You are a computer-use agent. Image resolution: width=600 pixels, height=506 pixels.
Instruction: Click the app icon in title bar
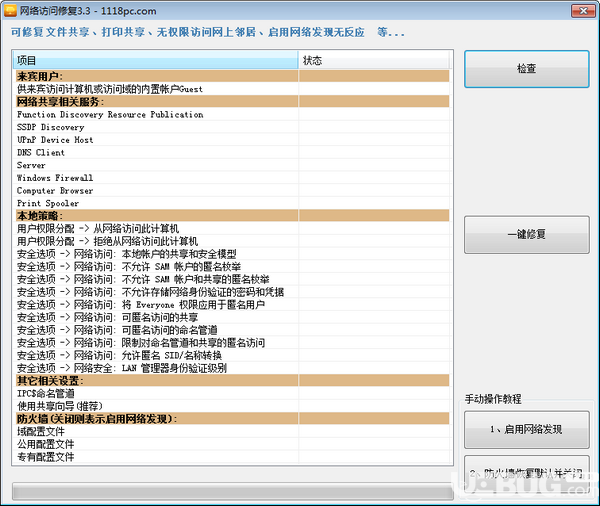pyautogui.click(x=10, y=11)
